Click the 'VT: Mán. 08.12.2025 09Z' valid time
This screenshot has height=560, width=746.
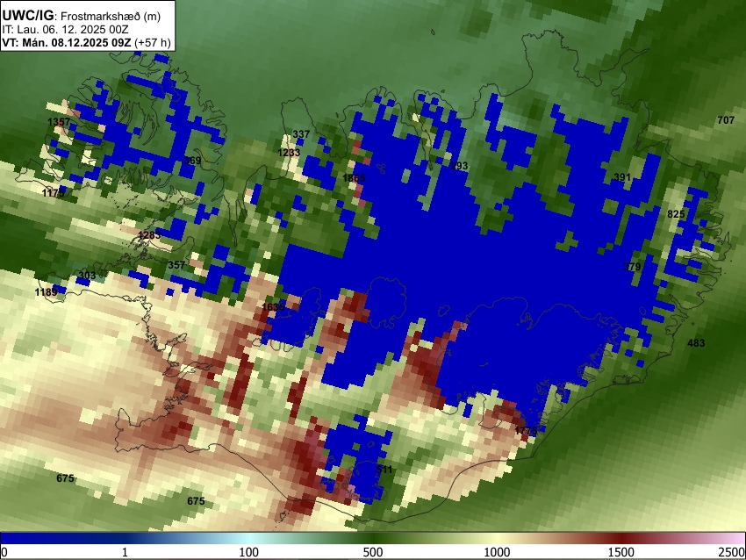pos(66,42)
